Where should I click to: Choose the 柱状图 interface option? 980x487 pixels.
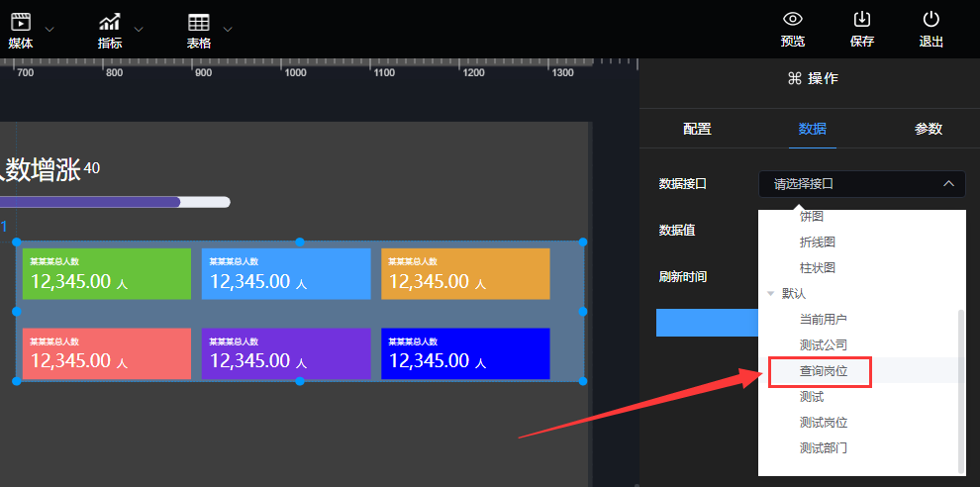point(818,268)
